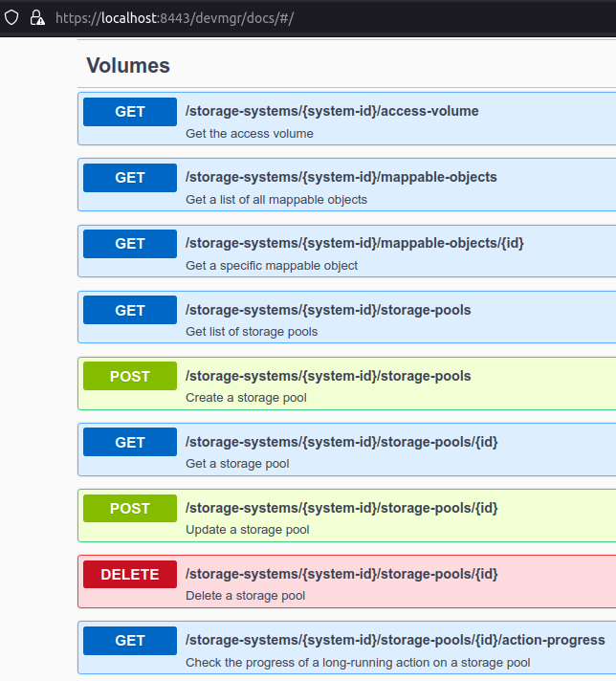Image resolution: width=616 pixels, height=681 pixels.
Task: Click GET badge for action-progress endpoint
Action: 130,641
